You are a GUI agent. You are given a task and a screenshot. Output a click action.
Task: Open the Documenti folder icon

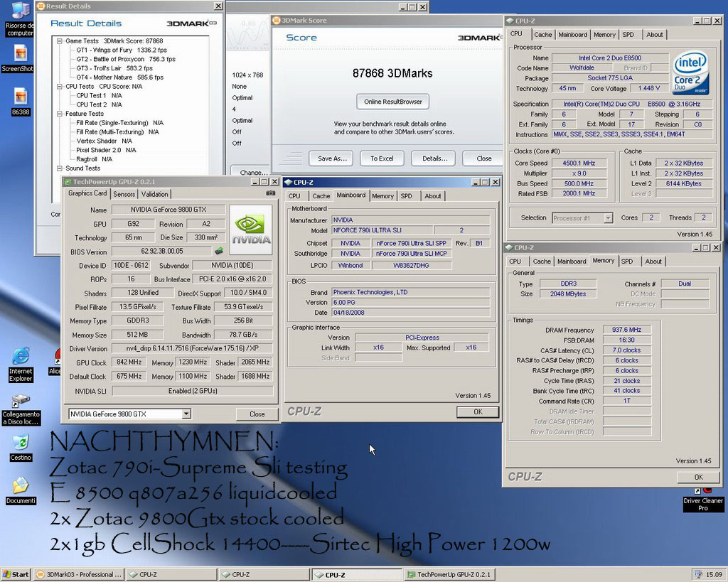(x=21, y=491)
